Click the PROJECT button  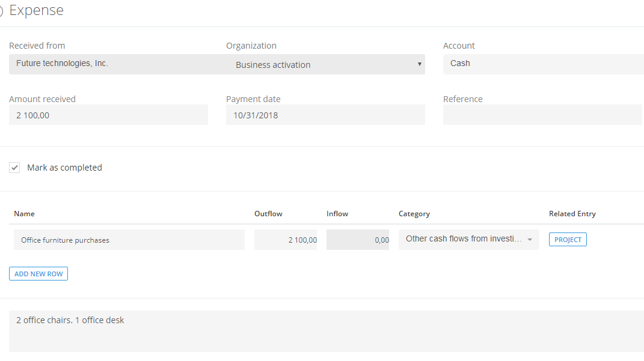point(568,240)
